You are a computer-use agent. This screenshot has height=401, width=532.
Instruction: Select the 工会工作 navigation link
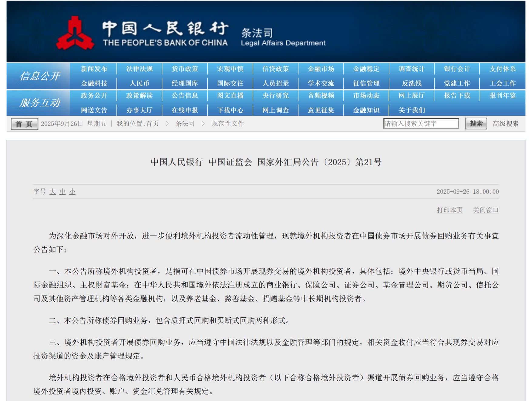click(x=503, y=83)
